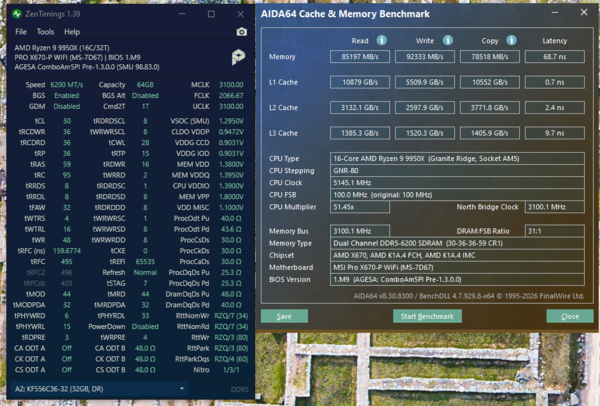Click the GDM value Disabled
This screenshot has width=600, height=406.
67,106
